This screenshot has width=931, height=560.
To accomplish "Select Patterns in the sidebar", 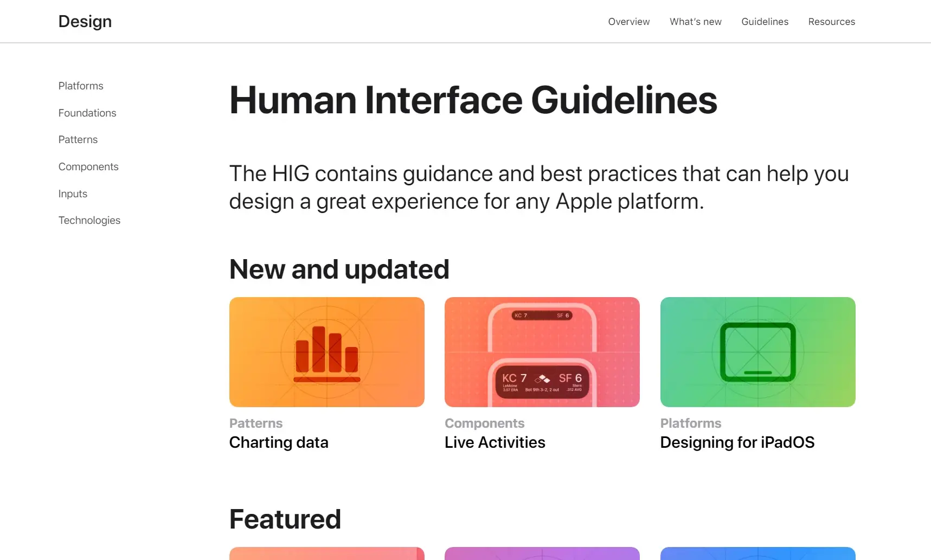I will click(78, 139).
